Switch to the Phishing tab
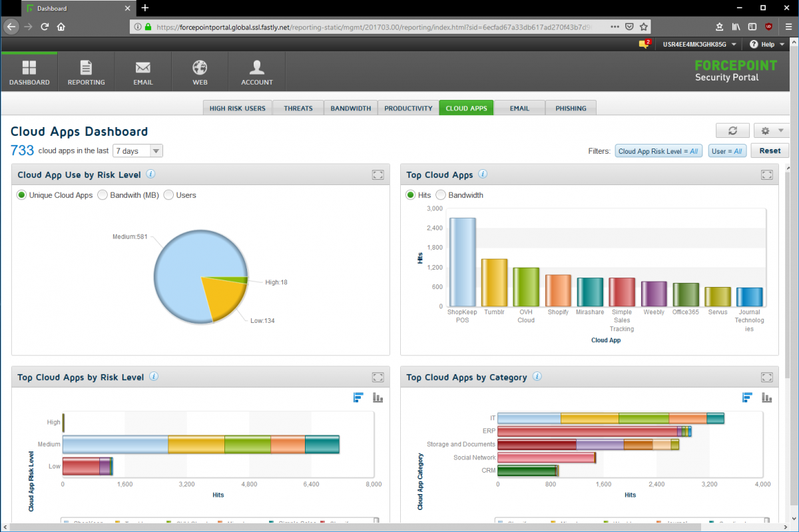The image size is (799, 532). click(571, 108)
